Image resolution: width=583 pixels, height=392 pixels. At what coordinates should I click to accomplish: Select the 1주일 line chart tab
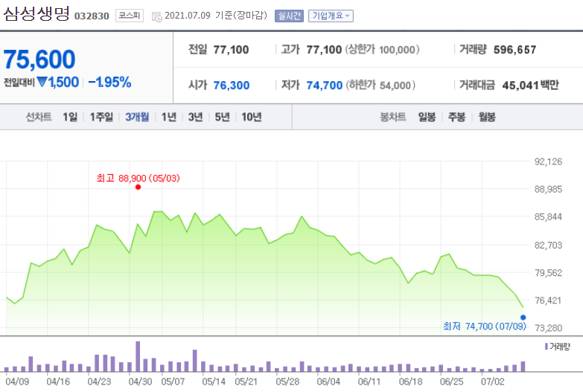point(101,117)
